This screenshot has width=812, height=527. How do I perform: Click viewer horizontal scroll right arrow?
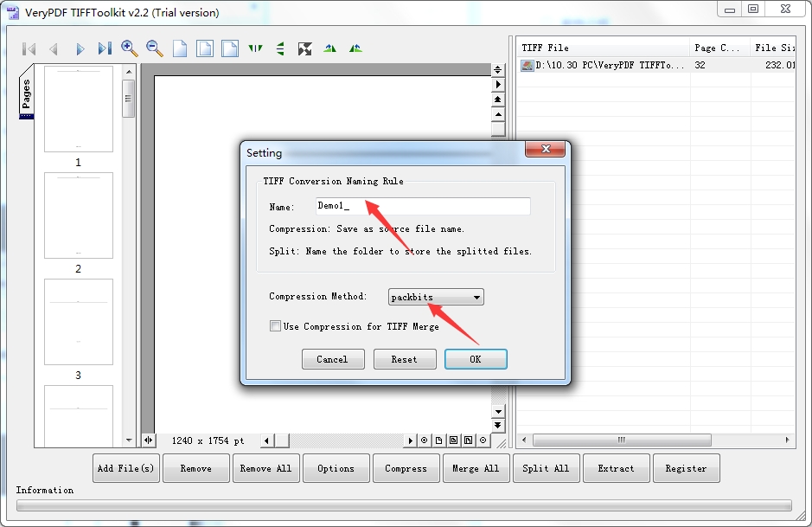coord(410,440)
